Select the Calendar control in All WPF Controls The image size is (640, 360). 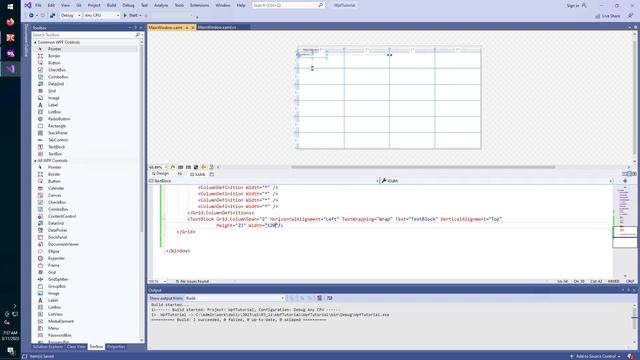[56, 188]
